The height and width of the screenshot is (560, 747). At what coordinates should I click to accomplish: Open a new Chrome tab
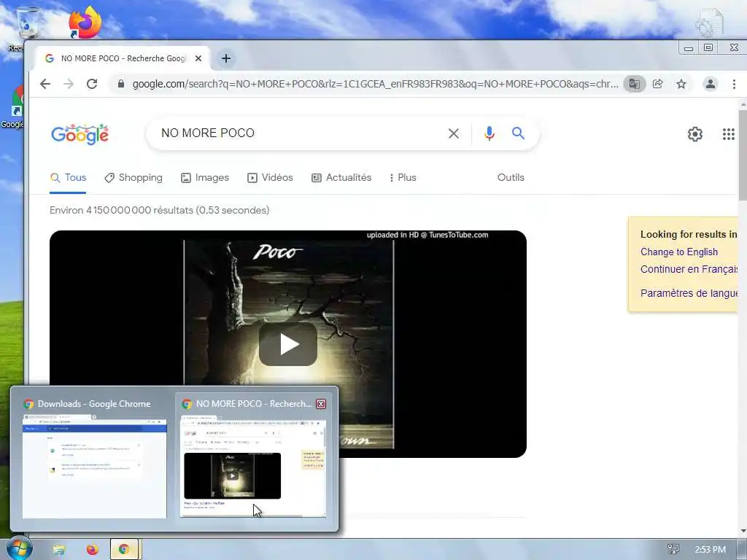(x=226, y=58)
